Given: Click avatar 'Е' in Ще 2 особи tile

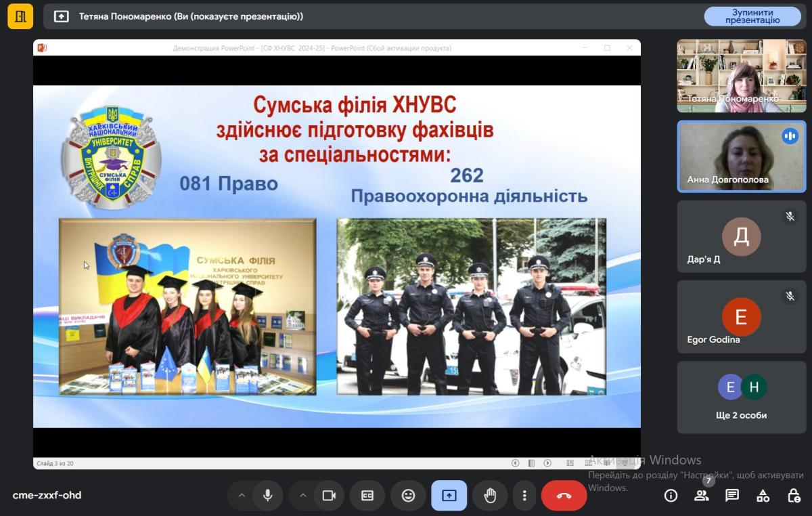Looking at the screenshot, I should (x=730, y=387).
